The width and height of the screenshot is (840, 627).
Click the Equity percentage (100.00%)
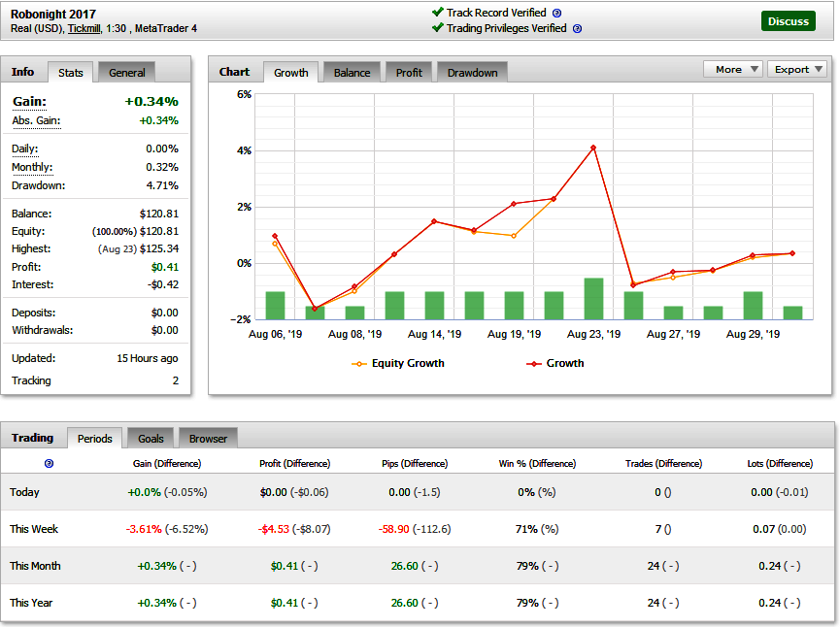[115, 232]
